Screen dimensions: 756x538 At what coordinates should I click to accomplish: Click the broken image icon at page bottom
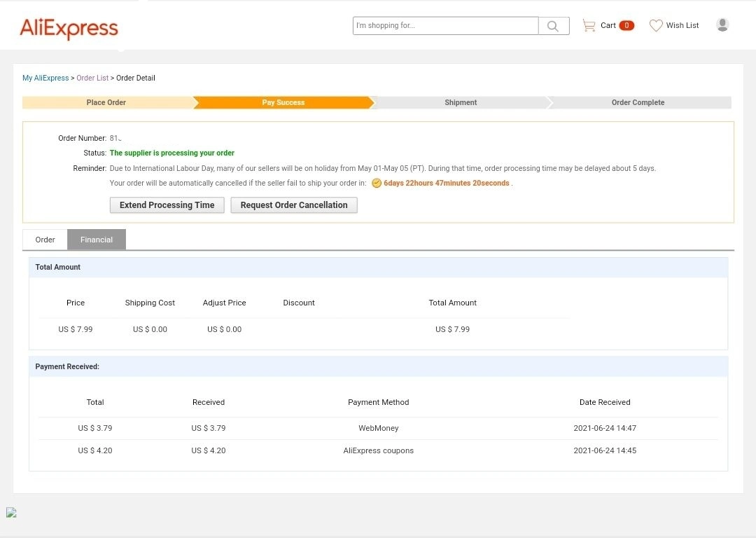pos(12,512)
